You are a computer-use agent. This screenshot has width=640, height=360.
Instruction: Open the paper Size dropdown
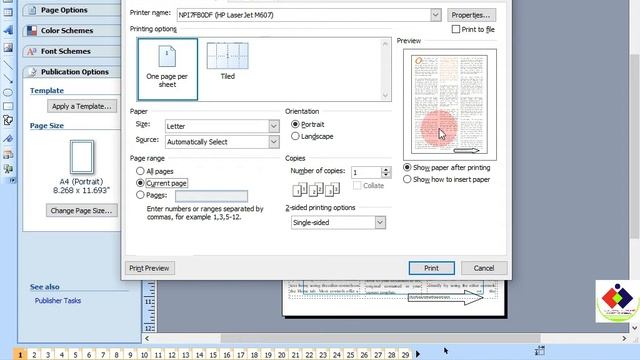click(274, 126)
